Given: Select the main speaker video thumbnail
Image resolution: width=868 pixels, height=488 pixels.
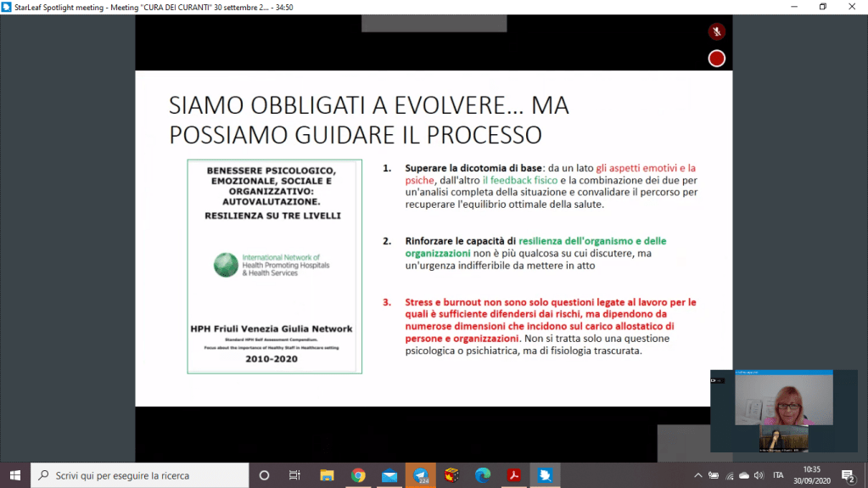Looking at the screenshot, I should click(783, 401).
